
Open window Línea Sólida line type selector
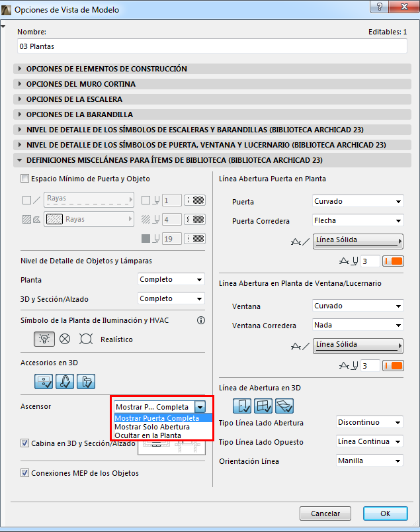point(358,345)
